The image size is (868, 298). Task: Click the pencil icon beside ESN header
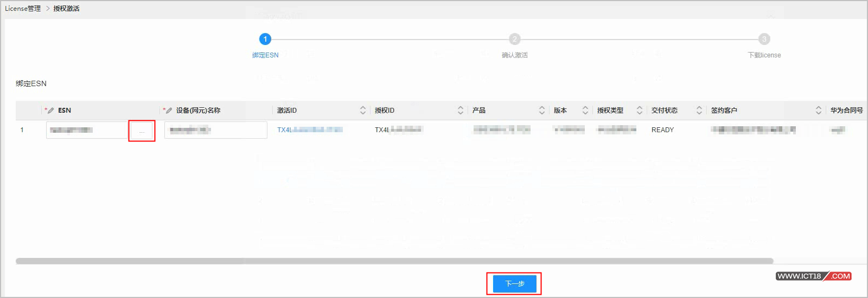[51, 111]
